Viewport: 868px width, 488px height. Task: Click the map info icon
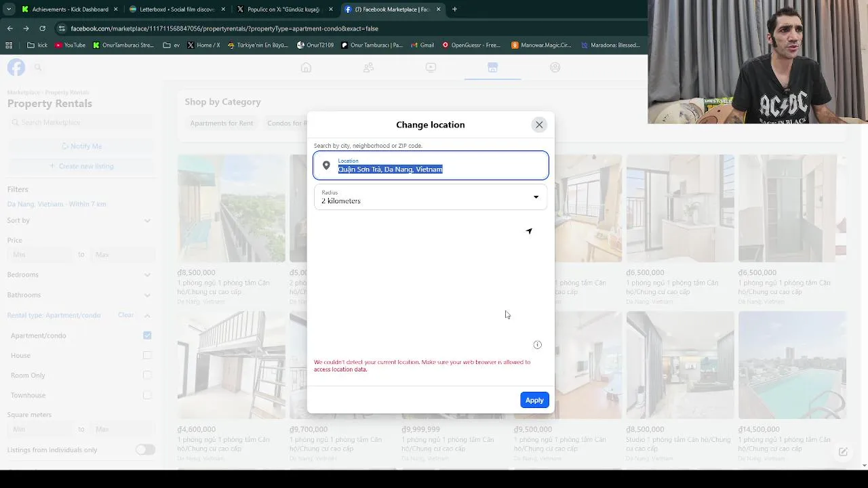537,345
